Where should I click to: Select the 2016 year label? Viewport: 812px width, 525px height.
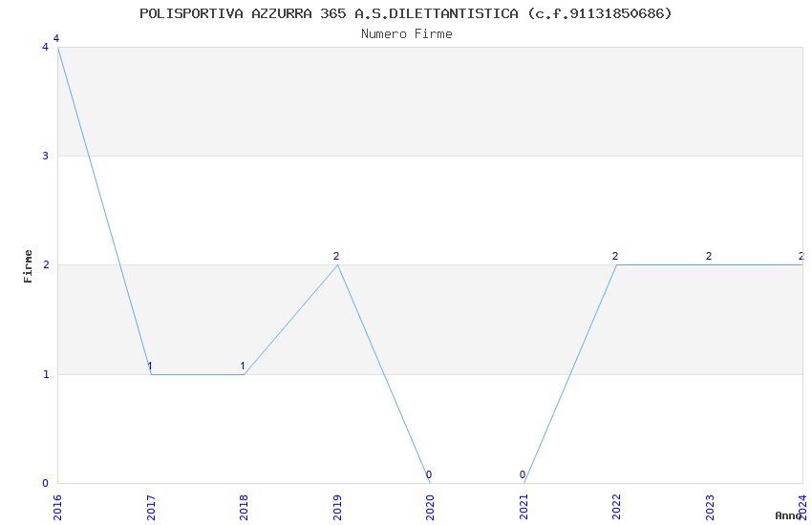coord(57,508)
